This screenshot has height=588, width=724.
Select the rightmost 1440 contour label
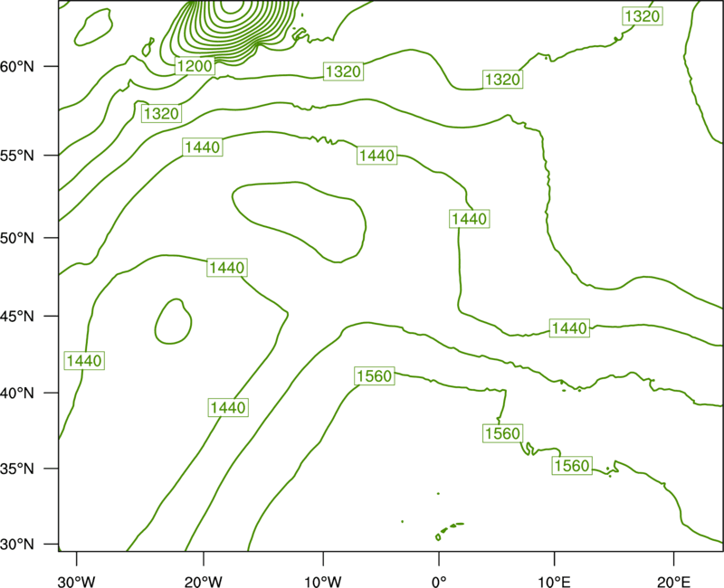[x=569, y=328]
